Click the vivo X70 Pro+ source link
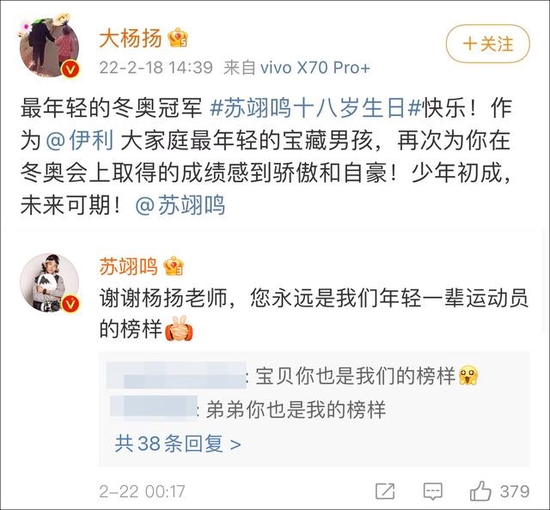This screenshot has width=550, height=510. tap(315, 67)
